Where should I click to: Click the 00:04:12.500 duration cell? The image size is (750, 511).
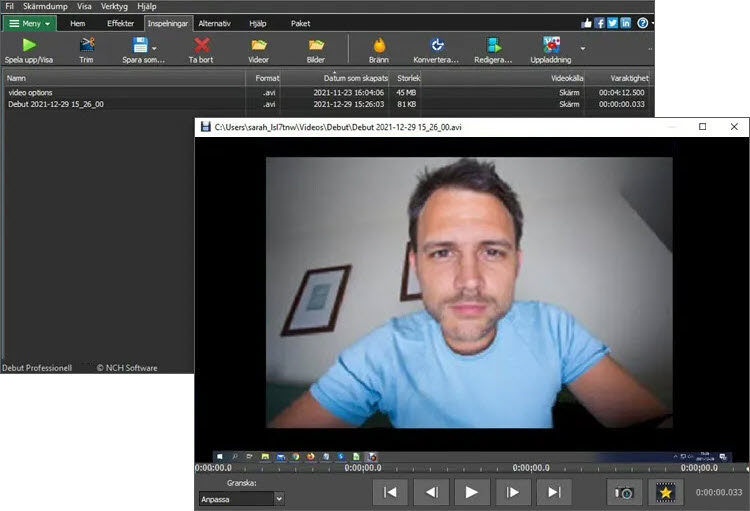(621, 92)
